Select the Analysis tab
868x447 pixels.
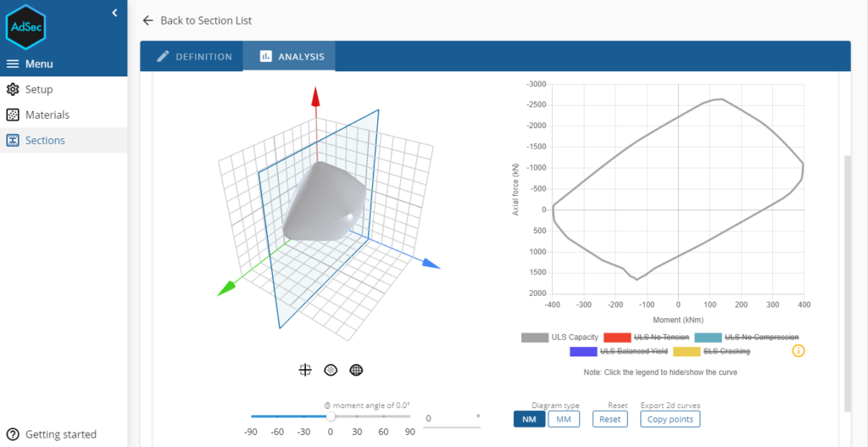tap(291, 57)
